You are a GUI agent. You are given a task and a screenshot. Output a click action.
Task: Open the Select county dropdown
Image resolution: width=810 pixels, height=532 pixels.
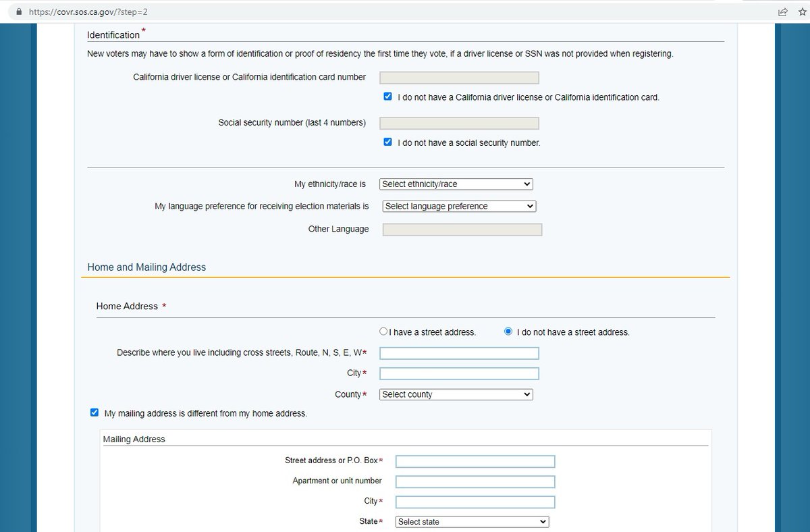click(456, 394)
